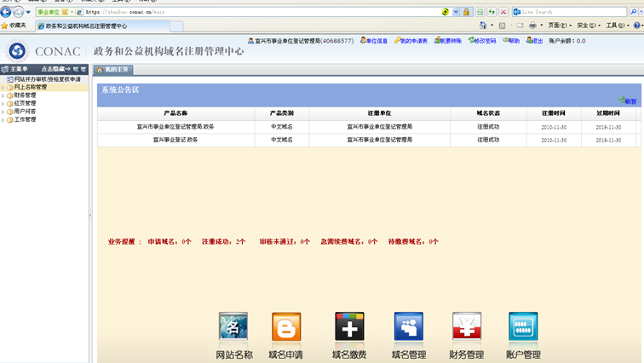Open the recent pages dropdown beside Forward

pos(28,12)
